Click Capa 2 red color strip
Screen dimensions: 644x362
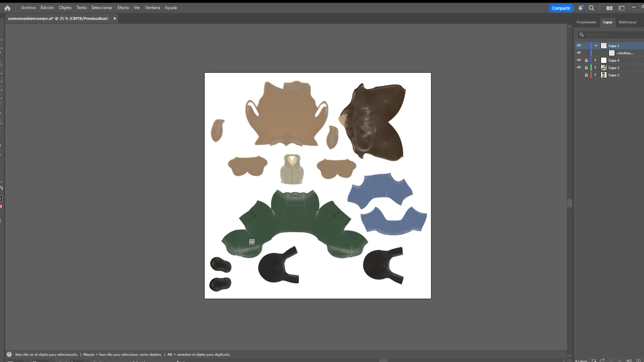[x=591, y=75]
